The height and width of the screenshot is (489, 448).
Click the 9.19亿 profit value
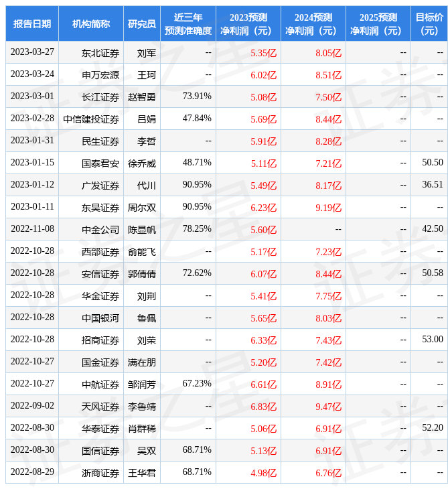click(328, 208)
